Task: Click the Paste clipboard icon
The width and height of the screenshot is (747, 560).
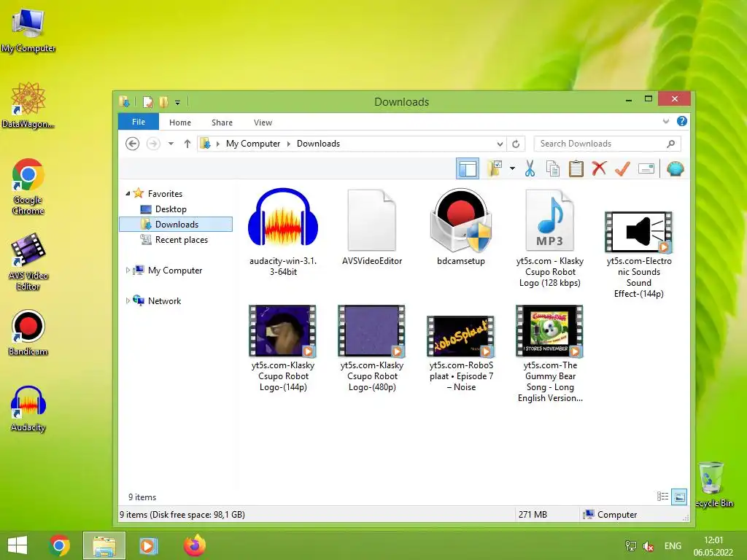Action: tap(576, 168)
